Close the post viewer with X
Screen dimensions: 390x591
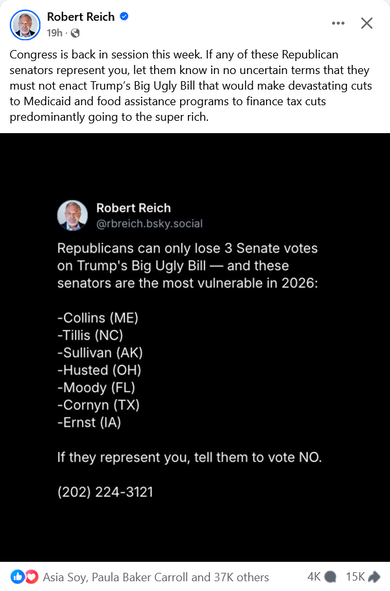pos(367,23)
